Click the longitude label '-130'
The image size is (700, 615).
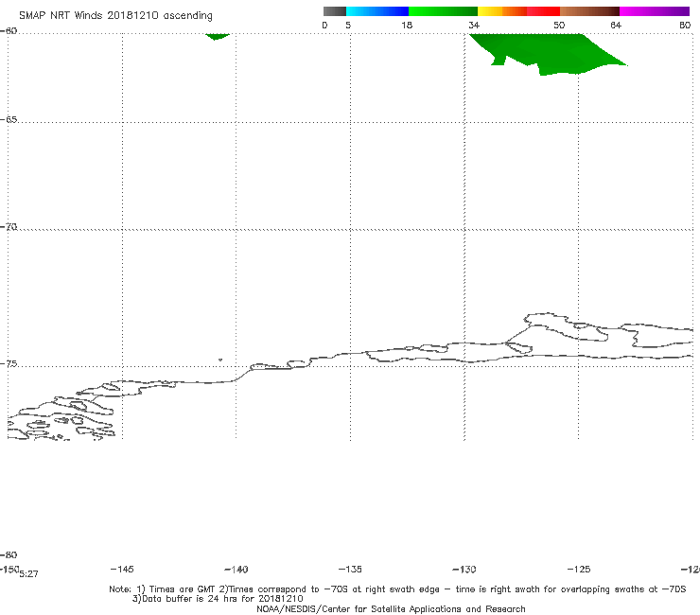464,570
